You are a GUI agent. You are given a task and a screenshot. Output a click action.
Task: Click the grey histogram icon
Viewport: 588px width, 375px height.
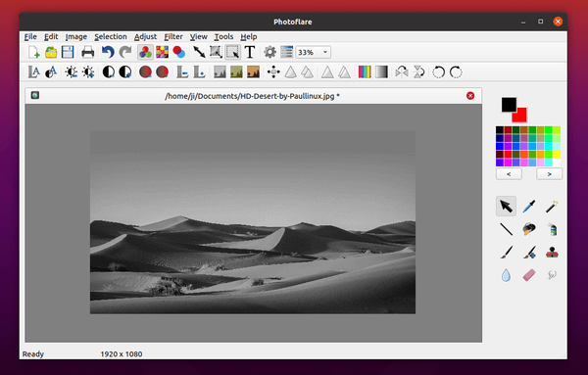point(220,71)
